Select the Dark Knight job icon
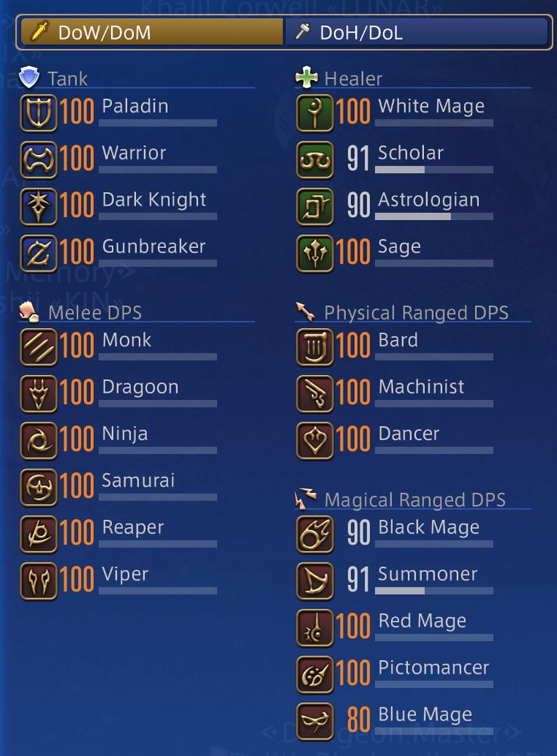 pos(39,207)
